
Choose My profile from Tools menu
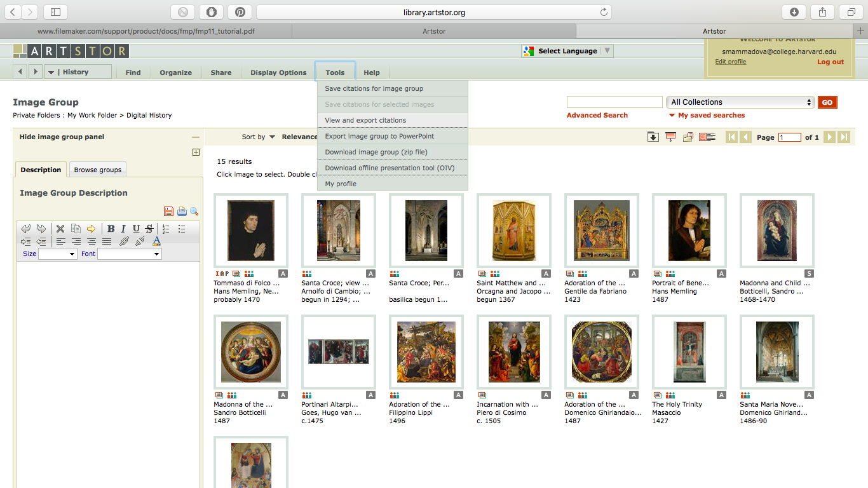[x=393, y=184]
